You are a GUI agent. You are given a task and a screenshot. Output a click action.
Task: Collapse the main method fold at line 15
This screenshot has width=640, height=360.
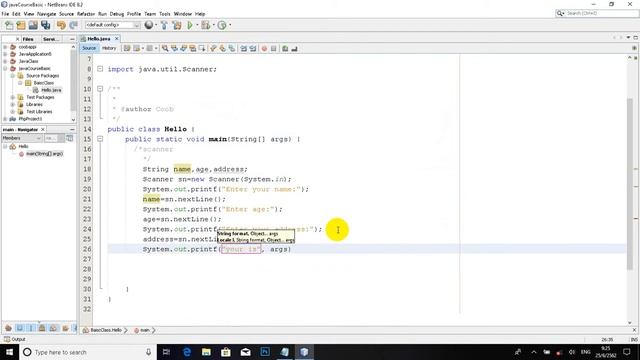pyautogui.click(x=100, y=139)
